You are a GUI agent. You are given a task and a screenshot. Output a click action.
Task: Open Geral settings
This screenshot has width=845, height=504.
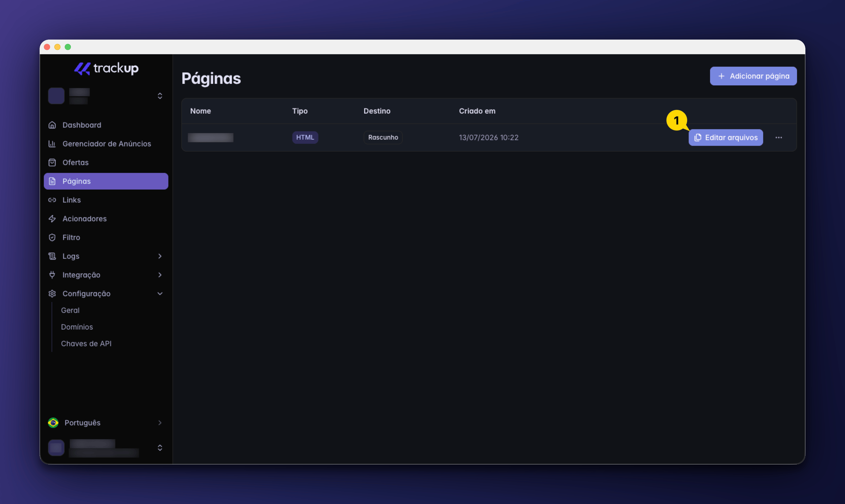point(70,310)
